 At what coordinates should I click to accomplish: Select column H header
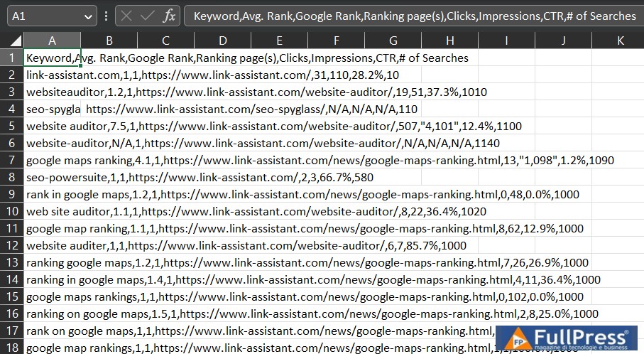tap(449, 41)
